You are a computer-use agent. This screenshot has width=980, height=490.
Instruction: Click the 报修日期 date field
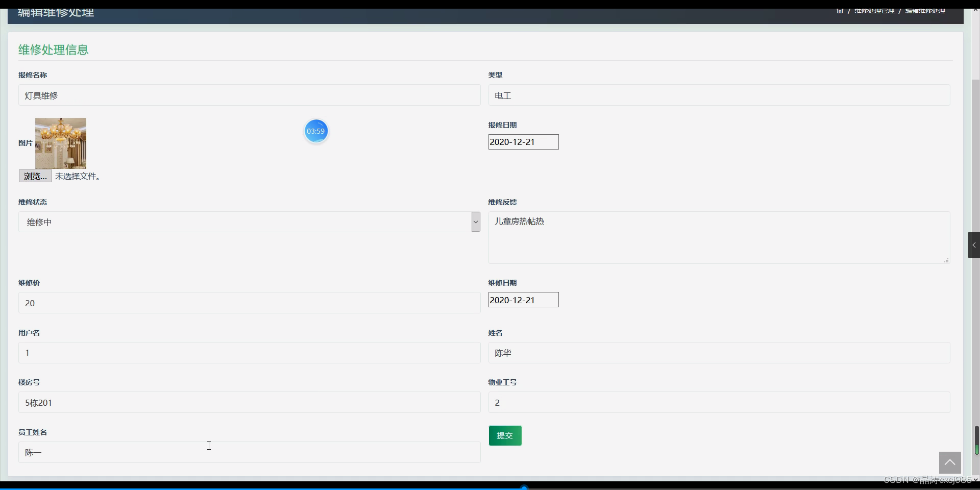pyautogui.click(x=523, y=142)
